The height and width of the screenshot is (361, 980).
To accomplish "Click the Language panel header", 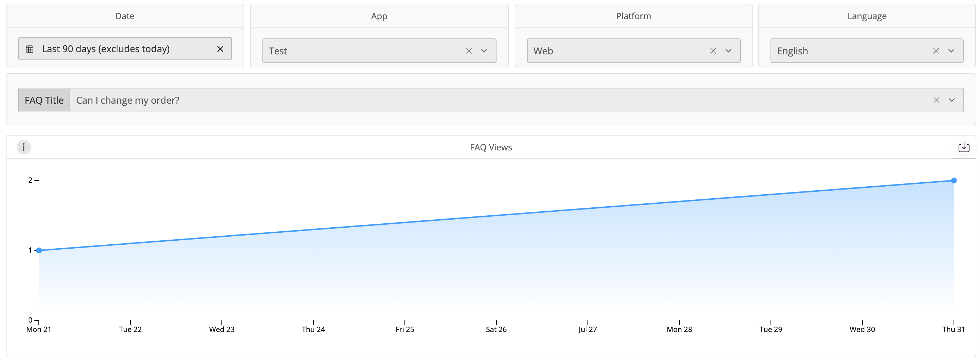I will tap(867, 16).
